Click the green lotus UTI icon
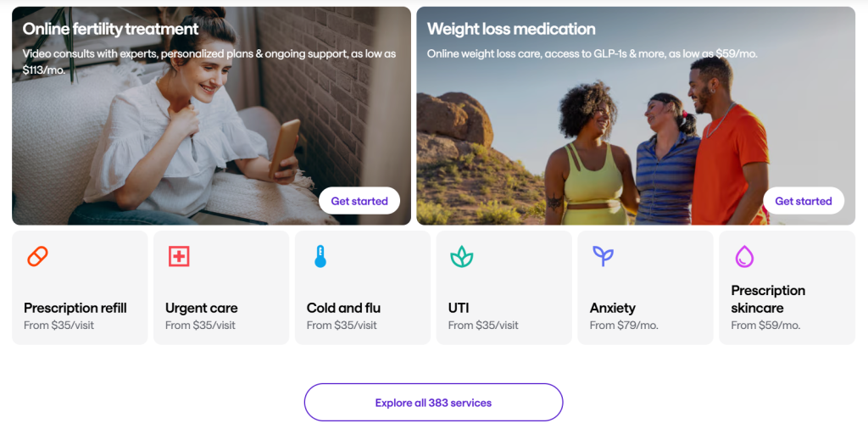The image size is (868, 429). click(462, 256)
